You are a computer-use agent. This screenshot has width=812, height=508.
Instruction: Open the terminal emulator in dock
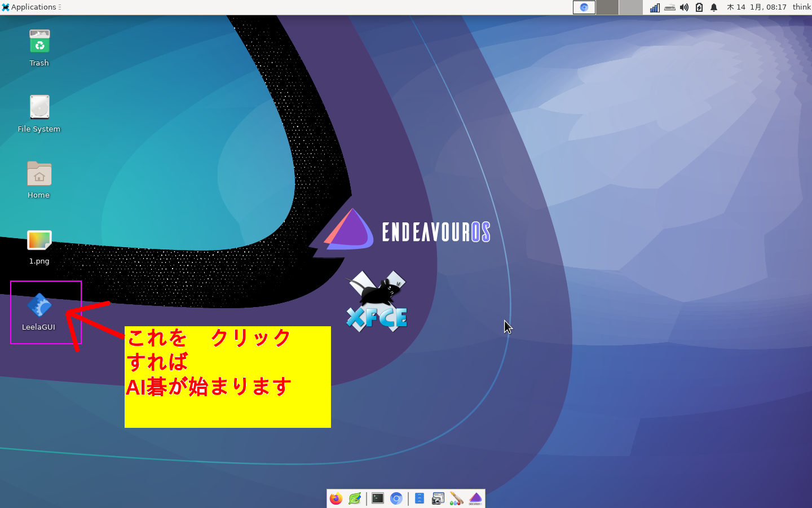tap(378, 498)
